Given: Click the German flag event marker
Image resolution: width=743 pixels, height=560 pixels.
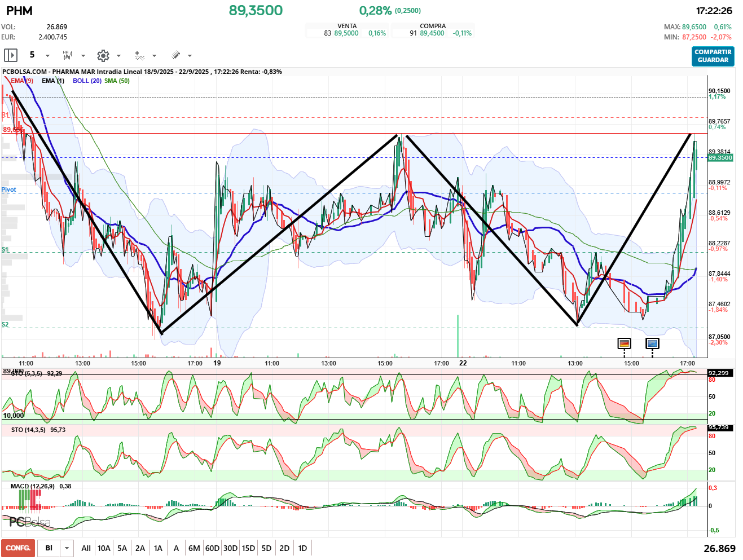Looking at the screenshot, I should pyautogui.click(x=624, y=343).
